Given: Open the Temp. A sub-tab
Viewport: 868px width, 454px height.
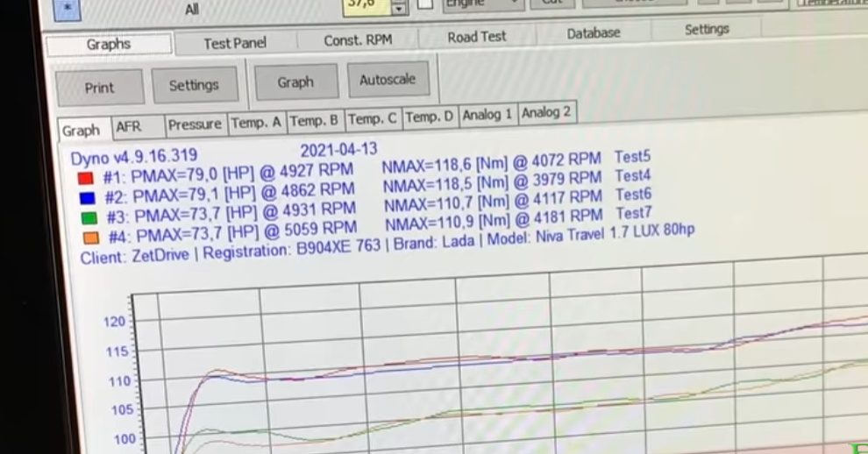Looking at the screenshot, I should [x=256, y=123].
